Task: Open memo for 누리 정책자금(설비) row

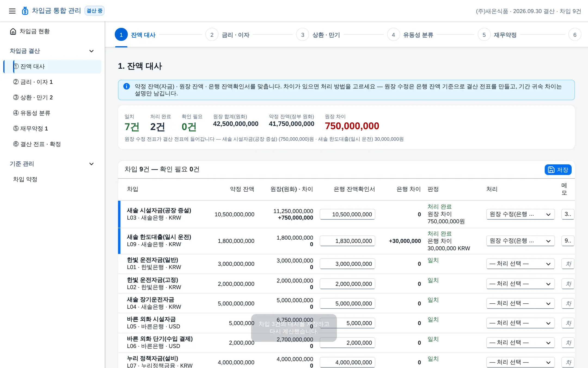Action: [x=568, y=362]
